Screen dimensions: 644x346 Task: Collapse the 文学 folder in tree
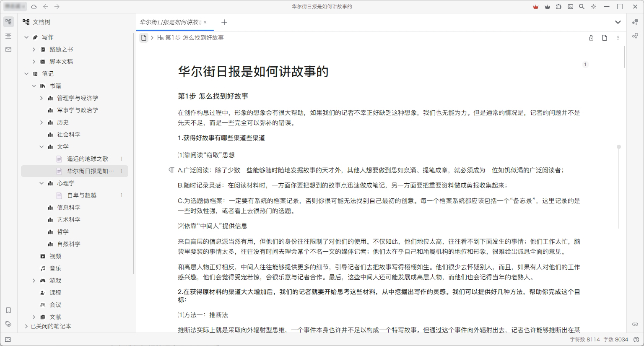pos(42,147)
